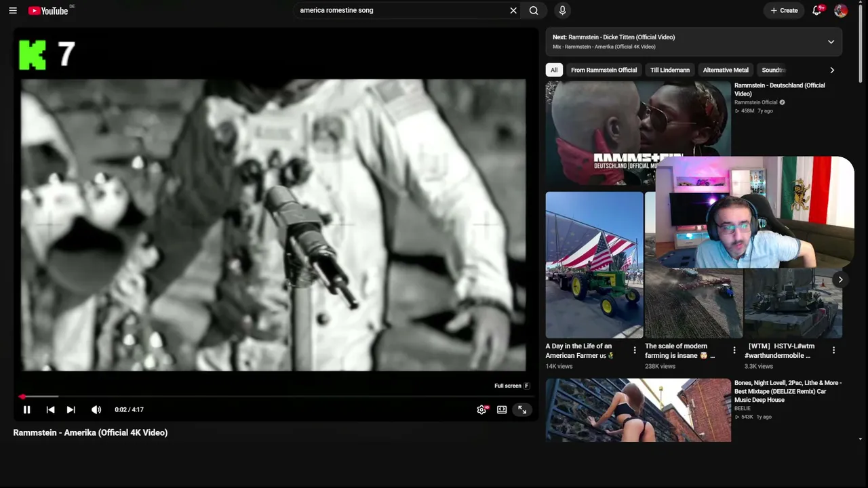868x488 pixels.
Task: Click the 'Rammstein - Amerika (Official 4K Video)' title
Action: (90, 432)
